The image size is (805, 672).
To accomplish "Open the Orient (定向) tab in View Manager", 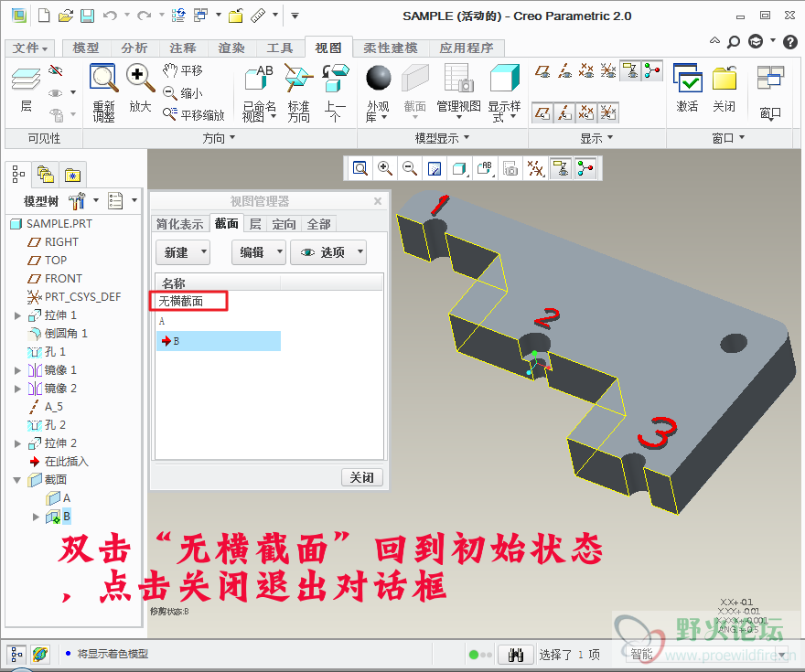I will click(x=284, y=224).
